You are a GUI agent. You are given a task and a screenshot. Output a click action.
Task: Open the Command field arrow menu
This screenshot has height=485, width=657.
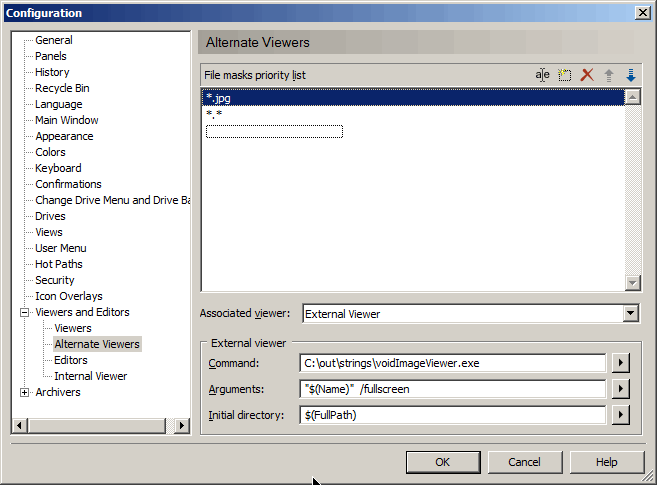click(x=621, y=363)
